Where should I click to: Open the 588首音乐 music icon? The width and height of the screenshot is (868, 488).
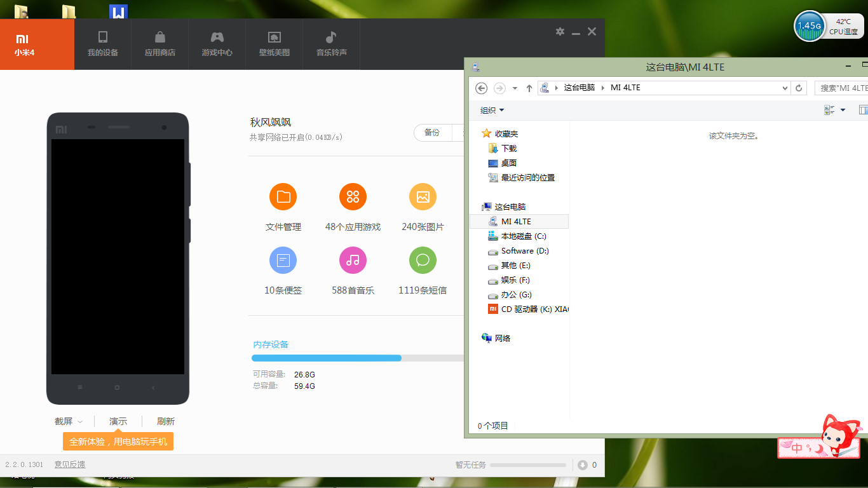353,260
